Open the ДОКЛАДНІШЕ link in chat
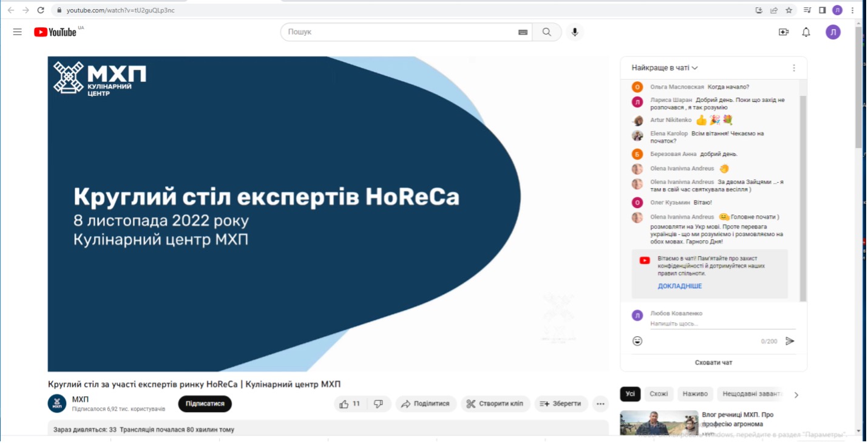Viewport: 868px width, 443px height. point(680,286)
